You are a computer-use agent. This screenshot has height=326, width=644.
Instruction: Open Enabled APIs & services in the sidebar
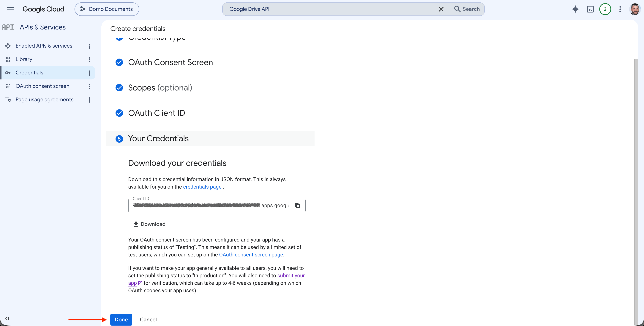point(44,46)
